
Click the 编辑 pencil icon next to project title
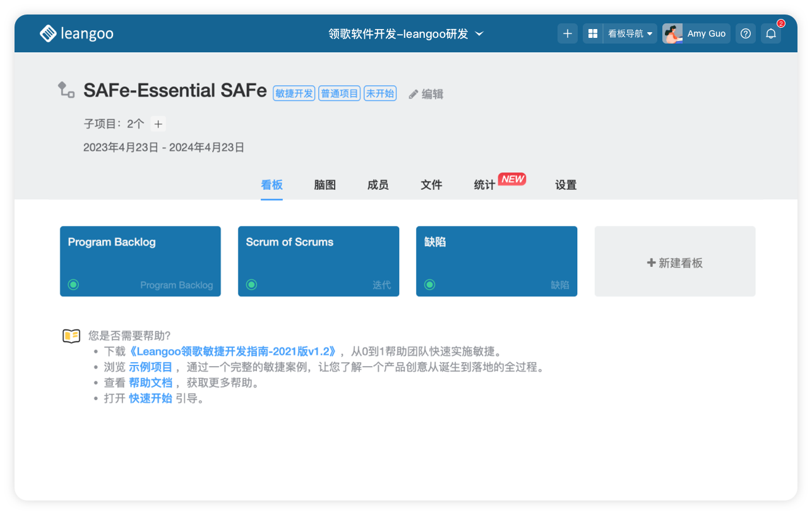point(413,93)
